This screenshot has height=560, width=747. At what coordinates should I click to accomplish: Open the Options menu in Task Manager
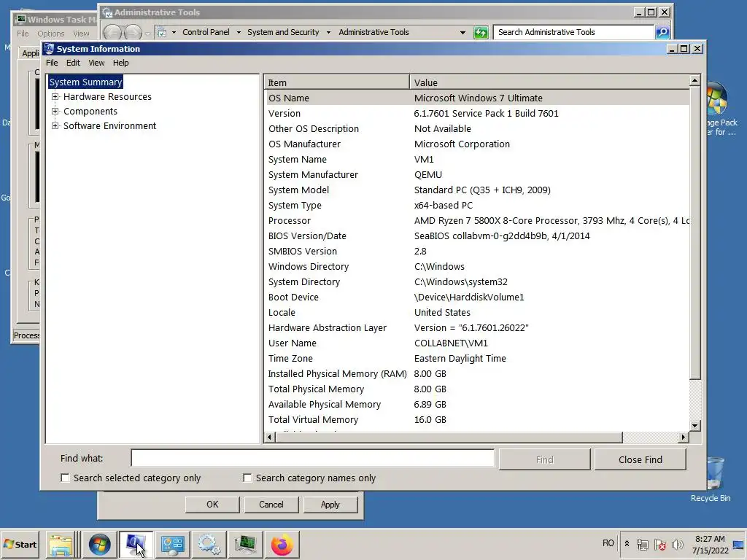[x=51, y=34]
